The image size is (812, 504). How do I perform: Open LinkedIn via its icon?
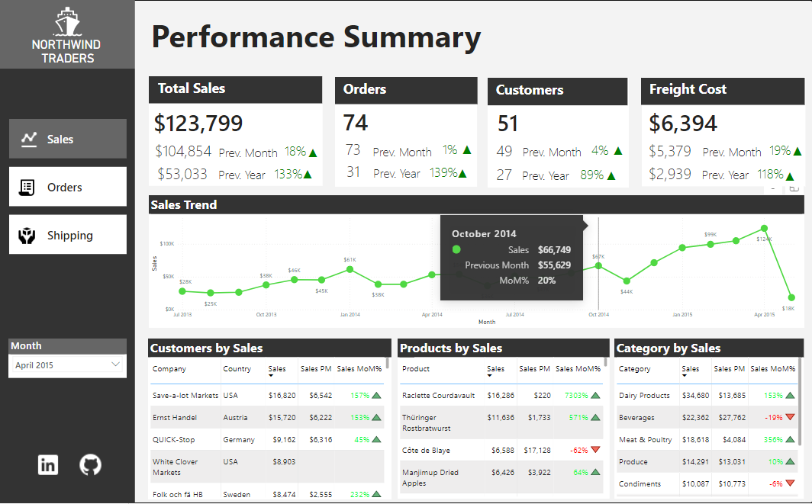coord(48,464)
